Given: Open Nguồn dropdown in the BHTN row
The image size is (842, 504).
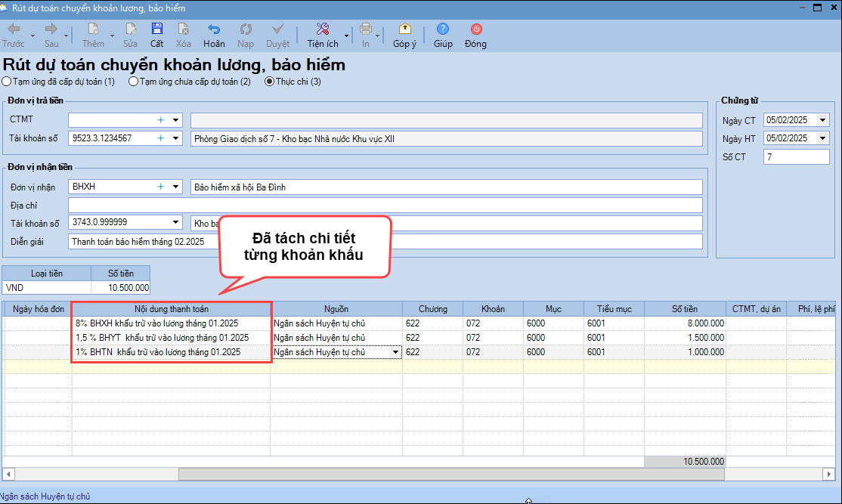Looking at the screenshot, I should (x=396, y=352).
